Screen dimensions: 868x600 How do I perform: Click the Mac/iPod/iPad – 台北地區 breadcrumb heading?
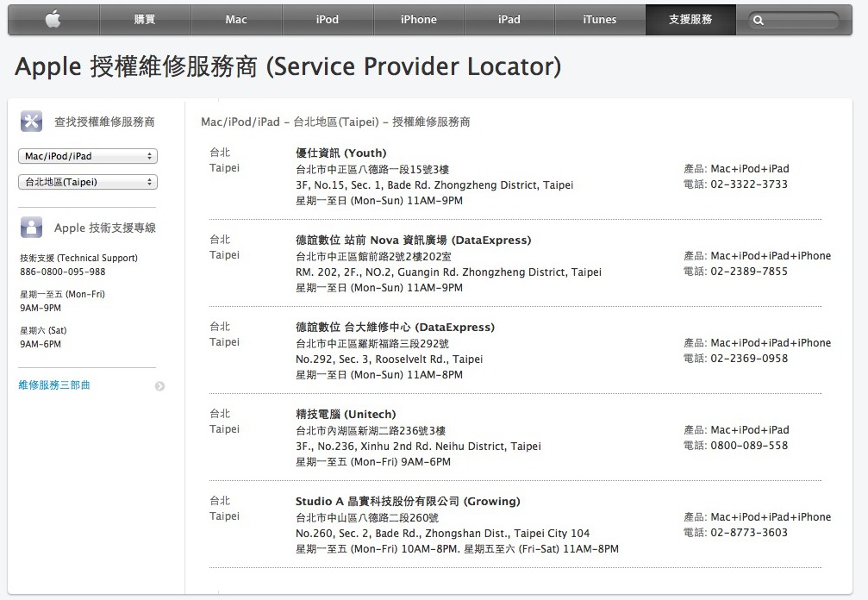click(x=335, y=122)
